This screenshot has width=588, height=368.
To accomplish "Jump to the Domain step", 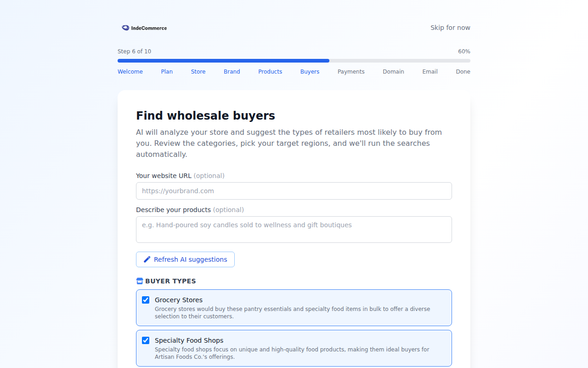I will tap(394, 72).
